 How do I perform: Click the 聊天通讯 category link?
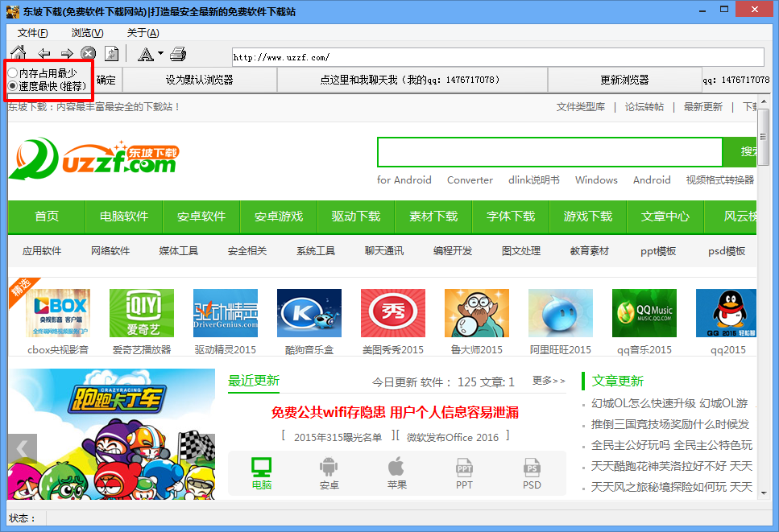coord(384,251)
